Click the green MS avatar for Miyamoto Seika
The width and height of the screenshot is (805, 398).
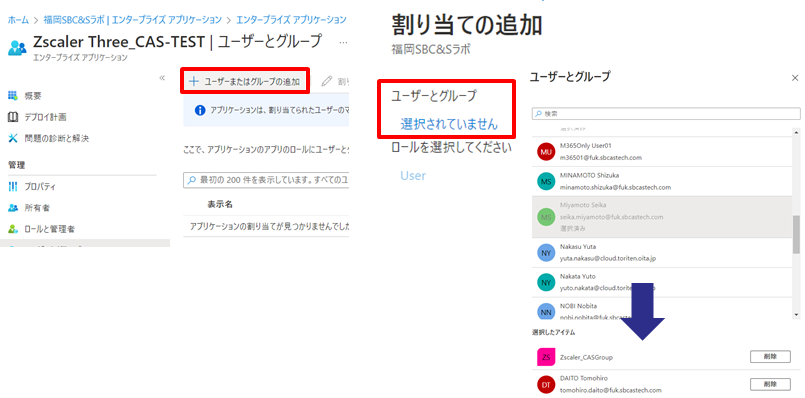pyautogui.click(x=546, y=217)
